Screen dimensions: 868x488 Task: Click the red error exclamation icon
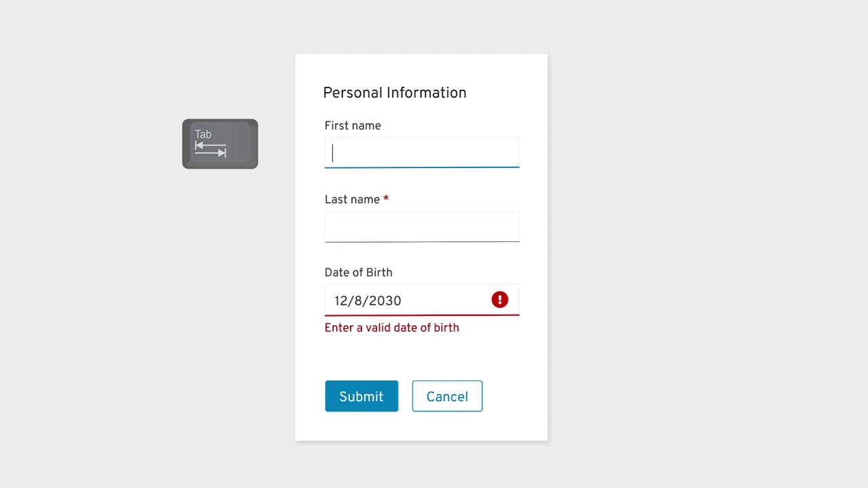(500, 300)
